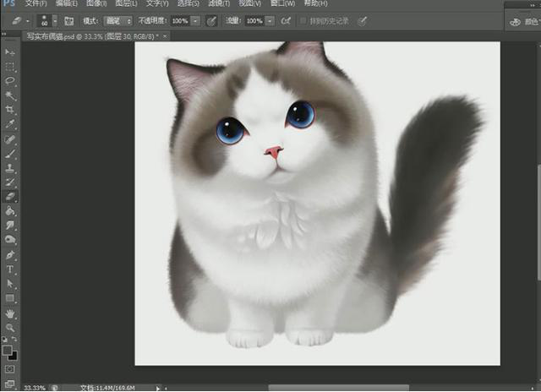Click the foreground color swatch
Viewport: 541px width, 392px height.
(8, 349)
